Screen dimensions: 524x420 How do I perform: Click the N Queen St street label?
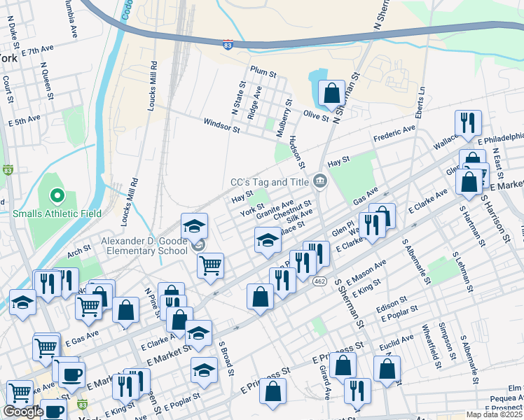(x=47, y=80)
